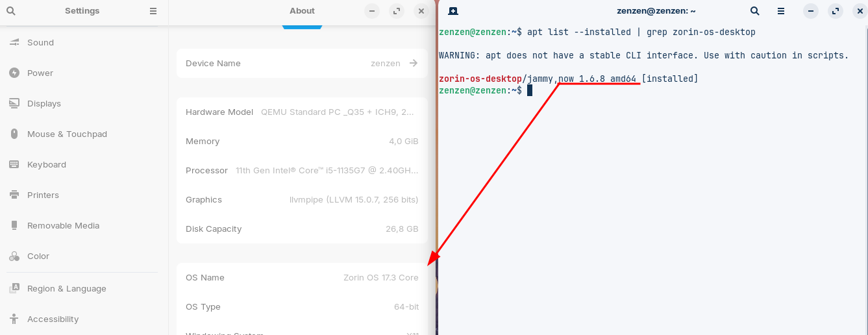
Task: Select the OS Type 64-bit row
Action: (302, 306)
